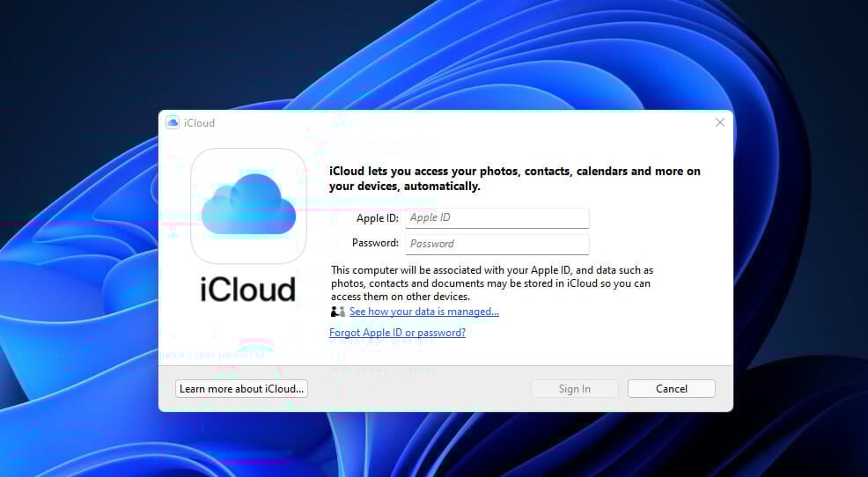
Task: Click 'iCloud lets you access your photos' heading
Action: [x=515, y=179]
